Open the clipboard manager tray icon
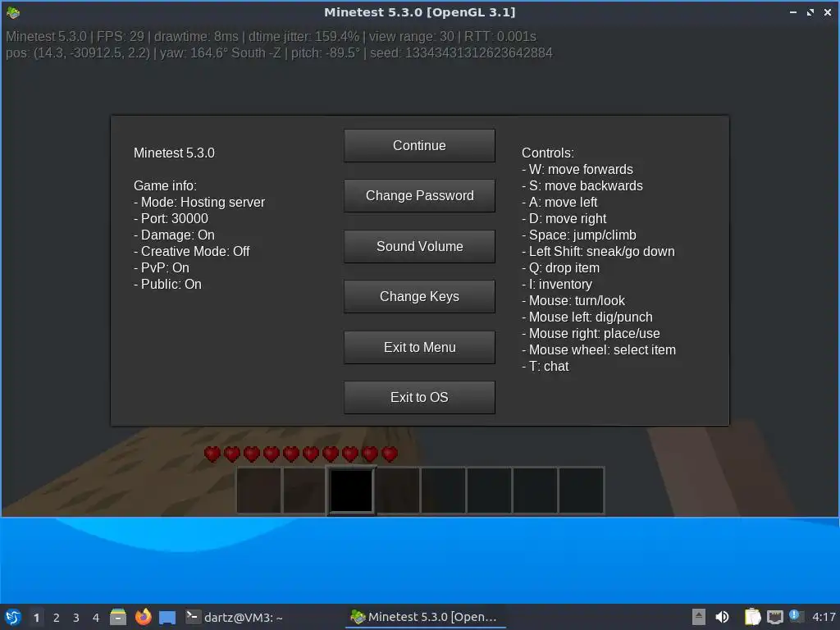840x630 pixels. [x=753, y=617]
